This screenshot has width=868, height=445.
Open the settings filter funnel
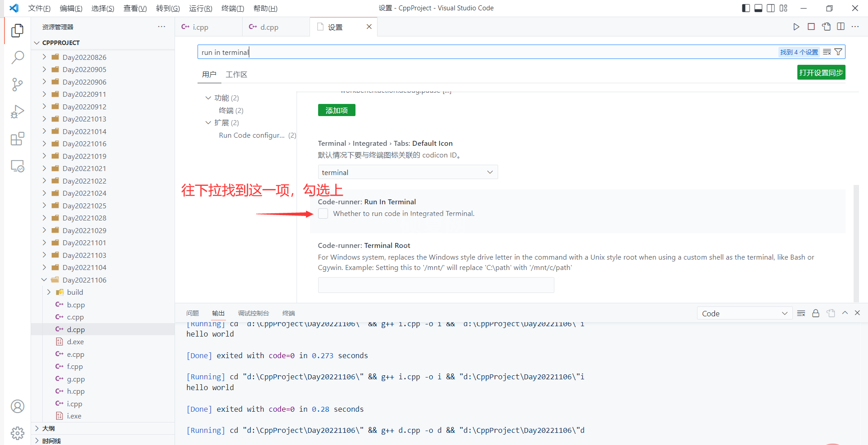838,52
